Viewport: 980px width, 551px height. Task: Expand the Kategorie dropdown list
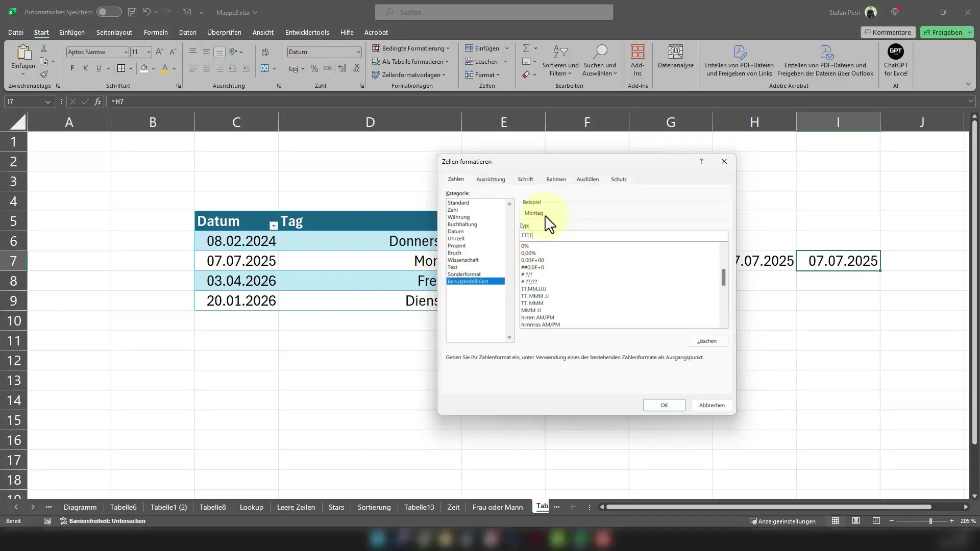pyautogui.click(x=510, y=335)
